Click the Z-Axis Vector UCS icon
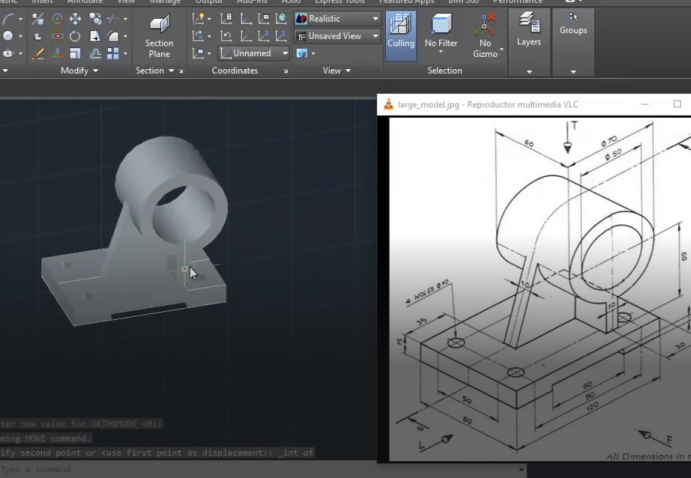The width and height of the screenshot is (691, 478). tap(264, 36)
